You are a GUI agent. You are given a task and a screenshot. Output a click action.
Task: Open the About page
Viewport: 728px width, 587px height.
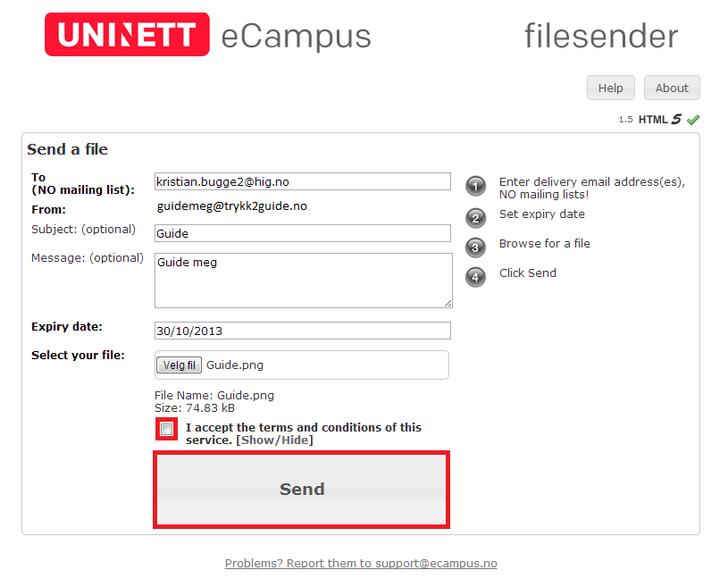tap(672, 88)
